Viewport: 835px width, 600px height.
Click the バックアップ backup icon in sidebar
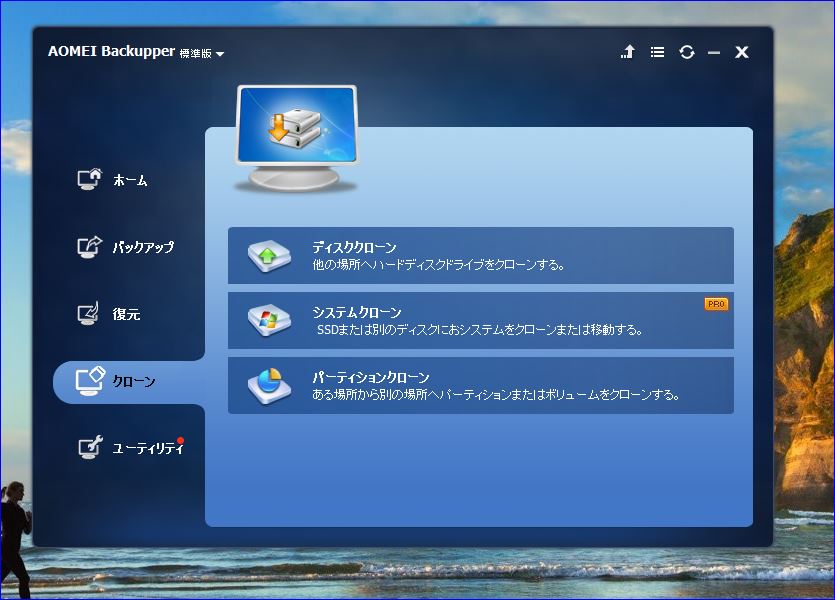tap(89, 246)
